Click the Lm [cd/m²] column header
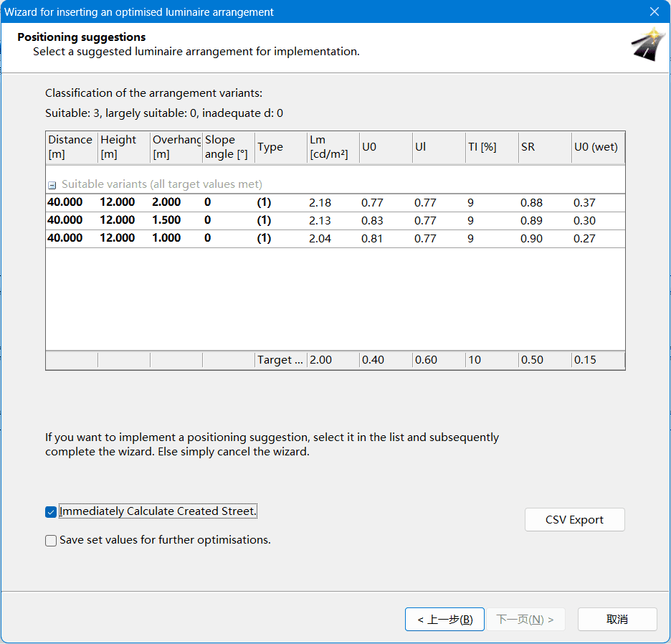Viewport: 671px width, 644px height. tap(333, 147)
